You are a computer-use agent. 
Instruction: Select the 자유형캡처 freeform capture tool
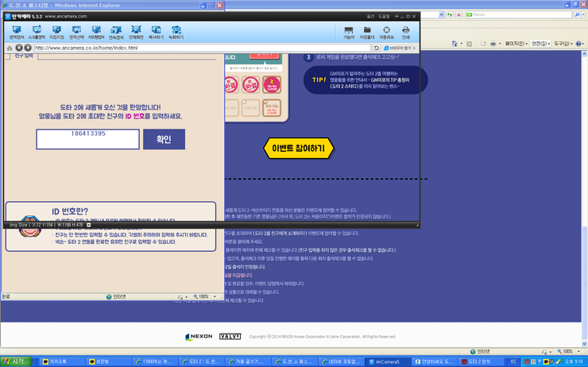(x=96, y=33)
